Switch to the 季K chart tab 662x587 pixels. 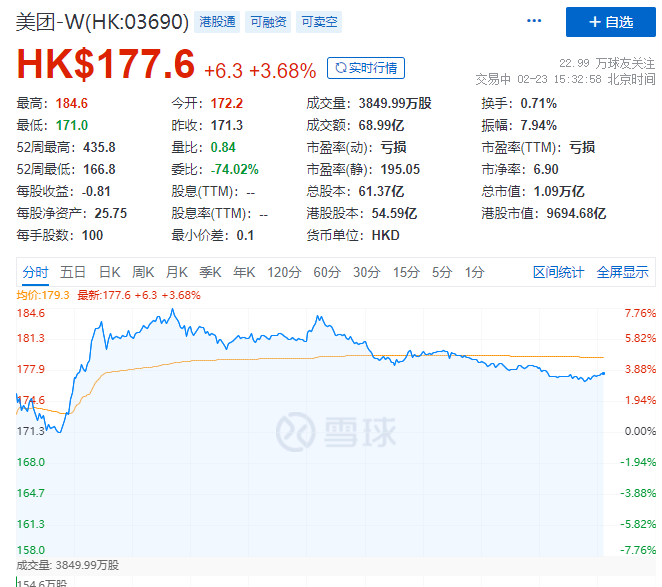click(210, 272)
